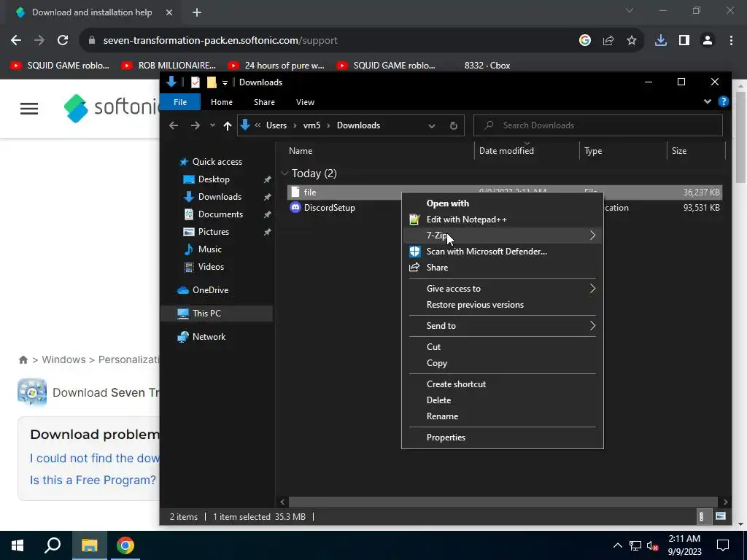The width and height of the screenshot is (747, 560).
Task: Open Properties of the file
Action: coord(503,437)
